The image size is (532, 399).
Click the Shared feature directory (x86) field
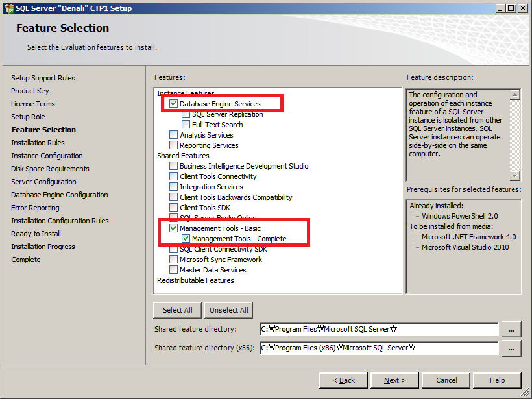[x=379, y=348]
